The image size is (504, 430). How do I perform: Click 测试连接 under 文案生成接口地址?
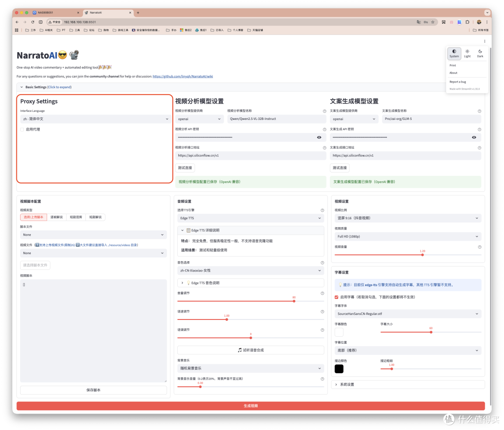(339, 168)
